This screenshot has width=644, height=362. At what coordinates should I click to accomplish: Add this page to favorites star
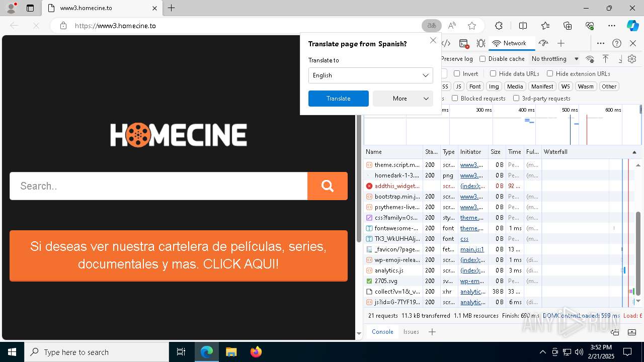click(471, 26)
